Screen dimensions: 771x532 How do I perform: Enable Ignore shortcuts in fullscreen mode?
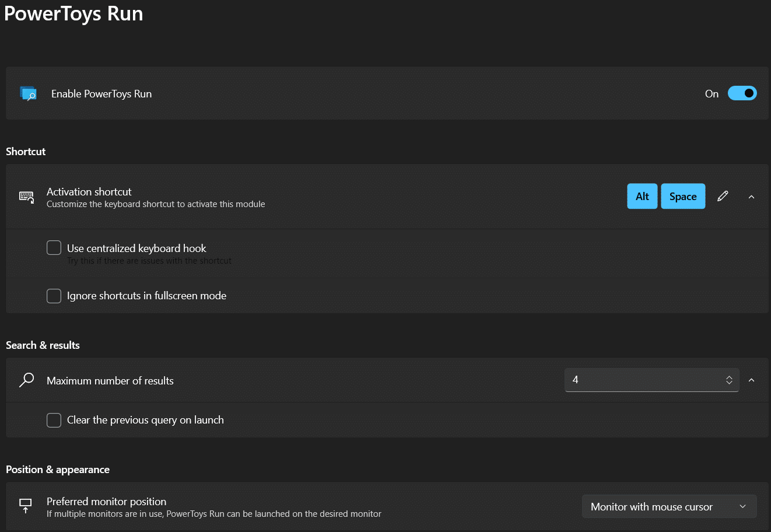tap(54, 296)
